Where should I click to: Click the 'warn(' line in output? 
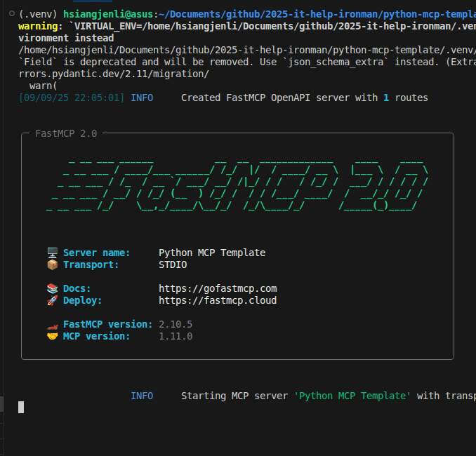pos(44,86)
